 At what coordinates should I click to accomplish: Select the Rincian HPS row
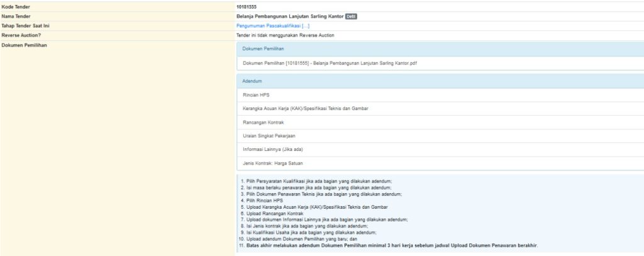click(256, 95)
